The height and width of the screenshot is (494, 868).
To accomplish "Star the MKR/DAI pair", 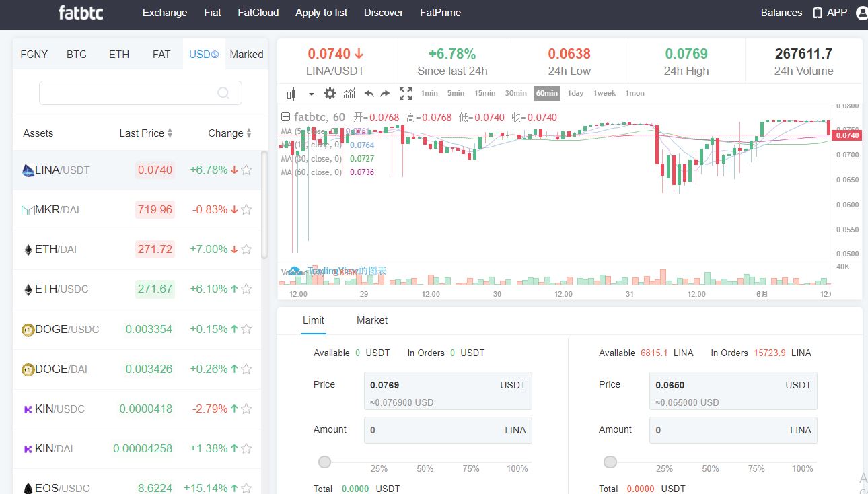I will pyautogui.click(x=246, y=210).
